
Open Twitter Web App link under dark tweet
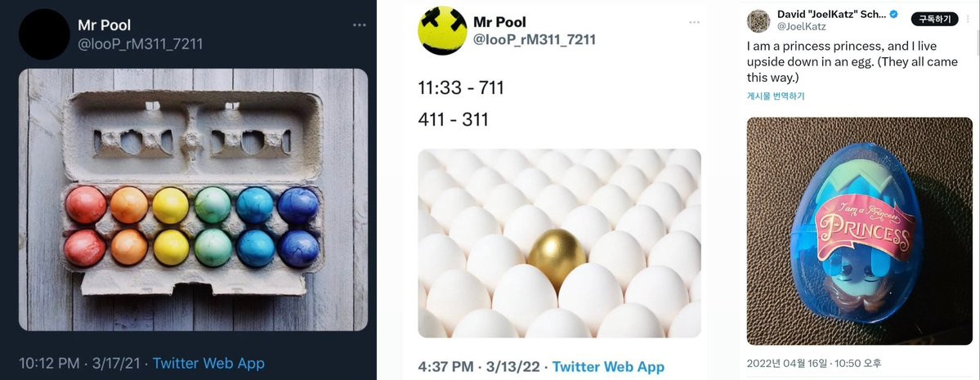click(208, 363)
